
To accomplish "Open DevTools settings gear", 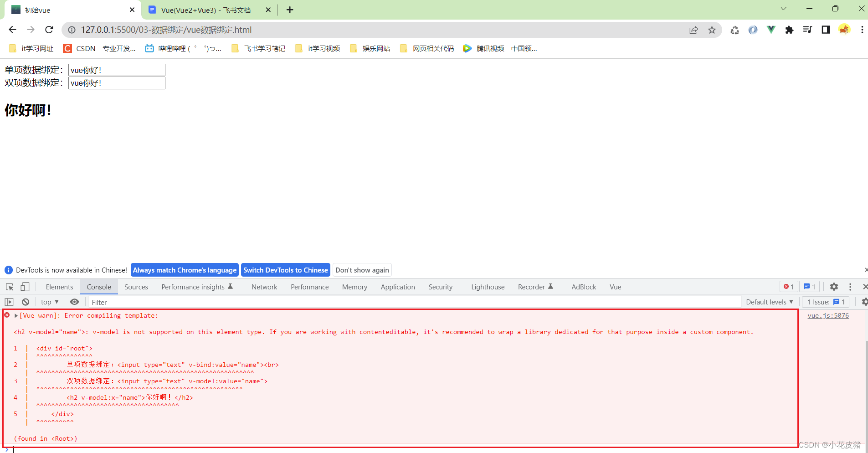I will click(834, 287).
